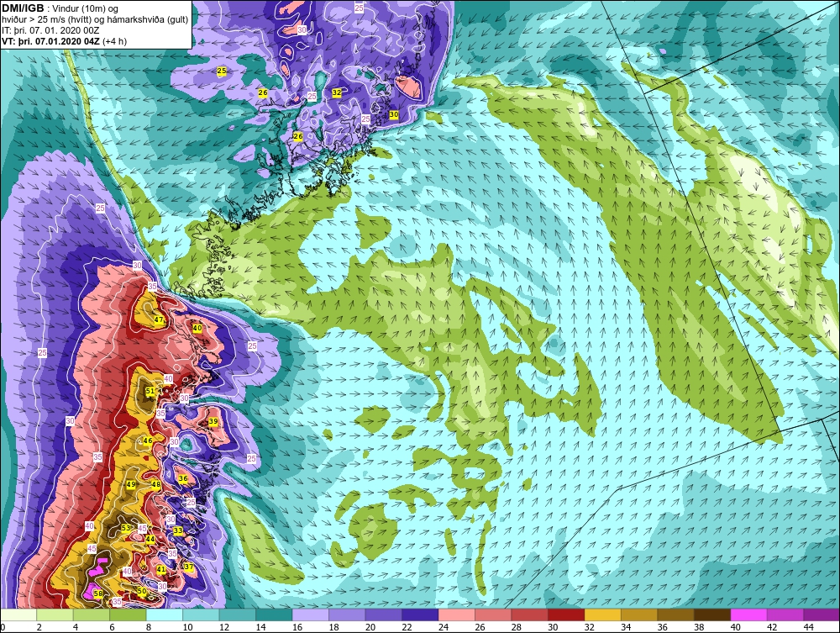Click the 'hviður > 25 m/s (hvítt)' caption line

click(95, 20)
